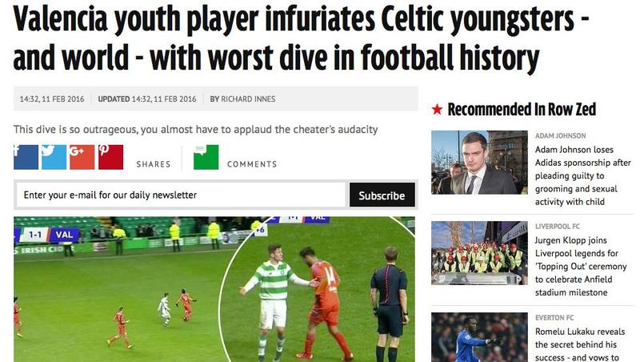Open the Adam Johnson Adidas sponsorship story

coord(582,175)
